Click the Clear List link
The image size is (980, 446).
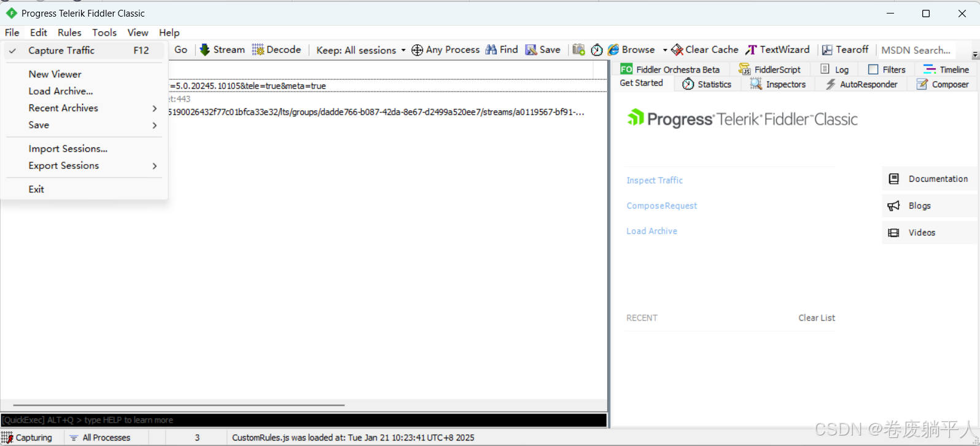click(x=817, y=318)
